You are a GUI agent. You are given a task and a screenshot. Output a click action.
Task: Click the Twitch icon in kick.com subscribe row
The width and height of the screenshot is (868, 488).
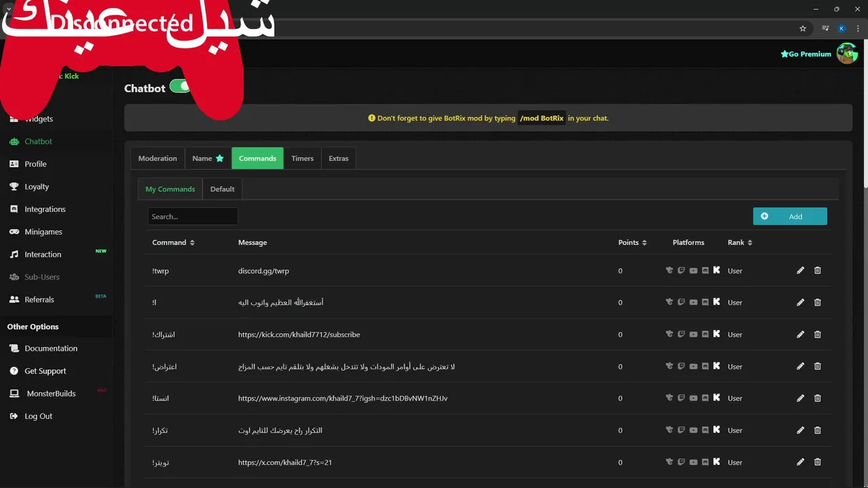682,334
